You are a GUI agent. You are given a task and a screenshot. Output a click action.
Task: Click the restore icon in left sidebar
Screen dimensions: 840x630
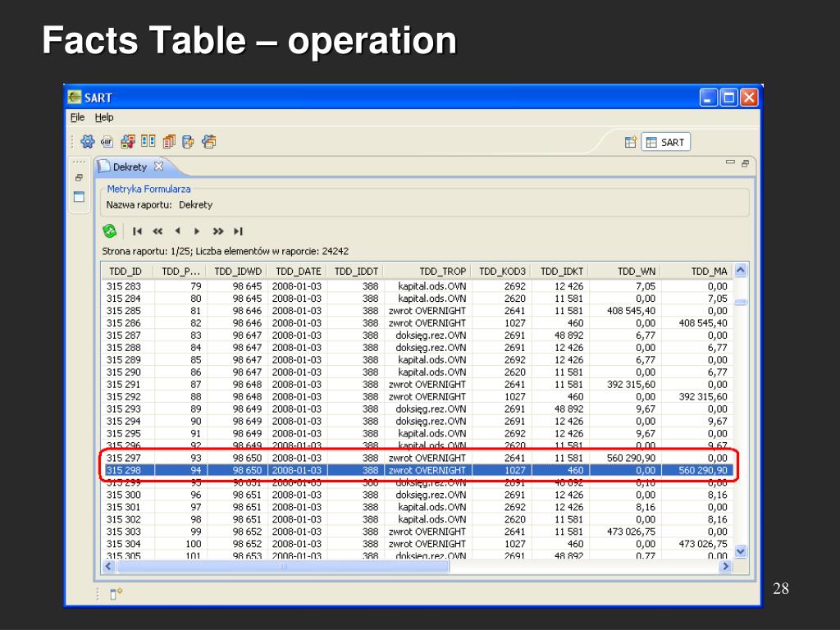coord(79,177)
